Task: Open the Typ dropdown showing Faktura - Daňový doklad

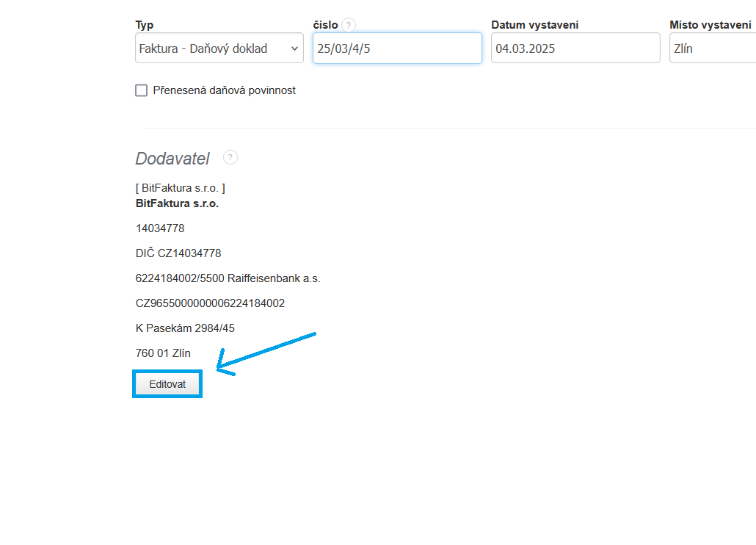Action: click(219, 48)
